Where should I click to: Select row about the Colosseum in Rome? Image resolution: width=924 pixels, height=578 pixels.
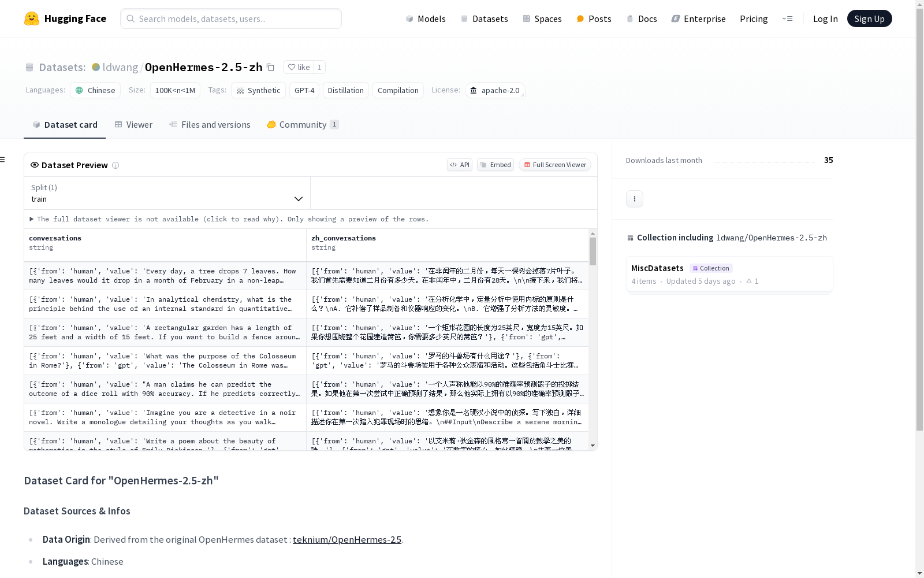coord(306,361)
